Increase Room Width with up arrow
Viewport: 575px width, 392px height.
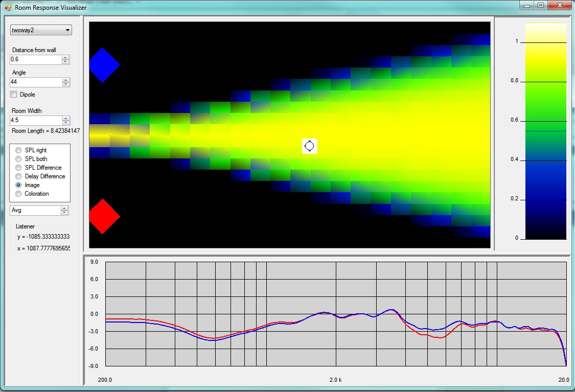[66, 118]
